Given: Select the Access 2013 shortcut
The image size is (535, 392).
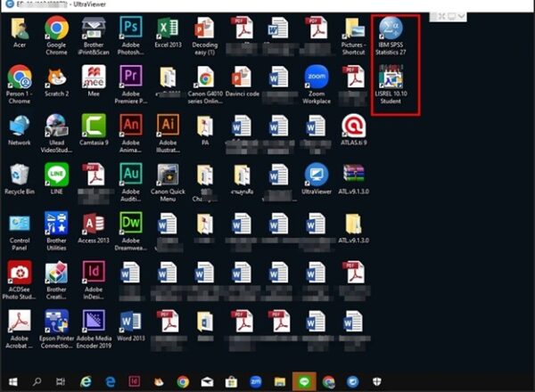Looking at the screenshot, I should 94,223.
